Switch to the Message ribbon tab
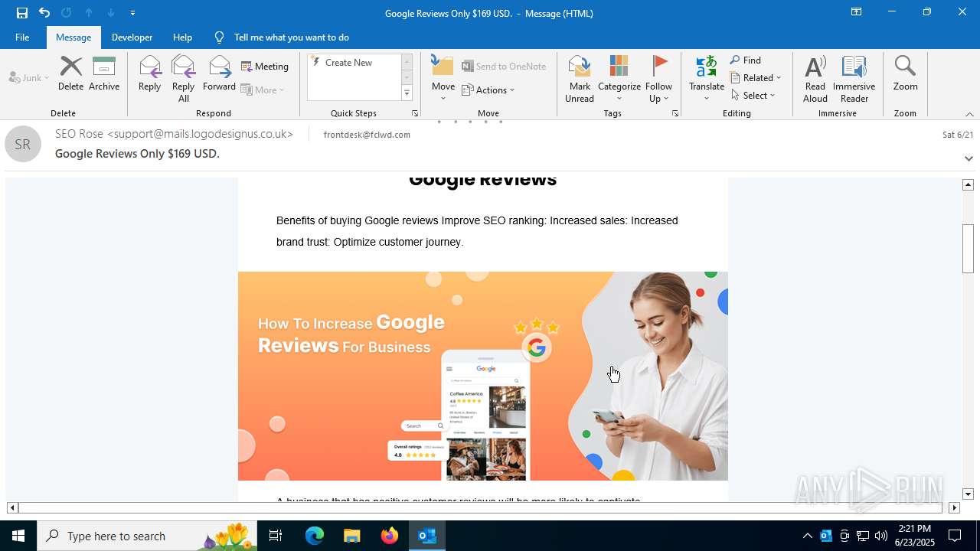 click(73, 37)
